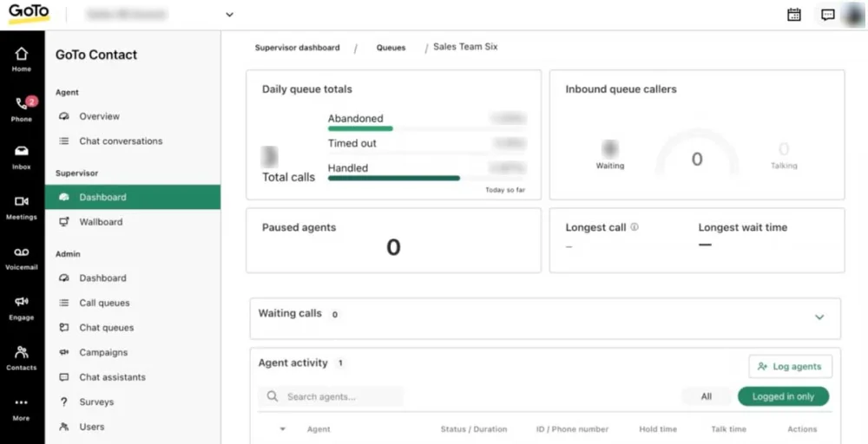Click the sort arrow before the Agent column

[282, 429]
